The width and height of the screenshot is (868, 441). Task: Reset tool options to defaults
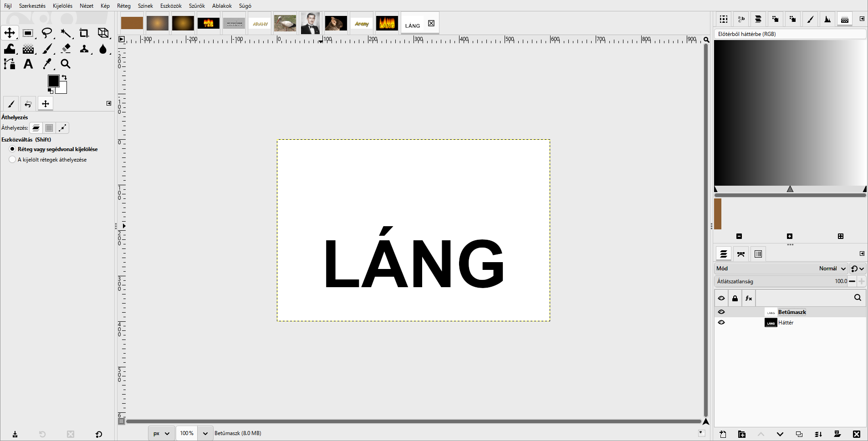[99, 434]
